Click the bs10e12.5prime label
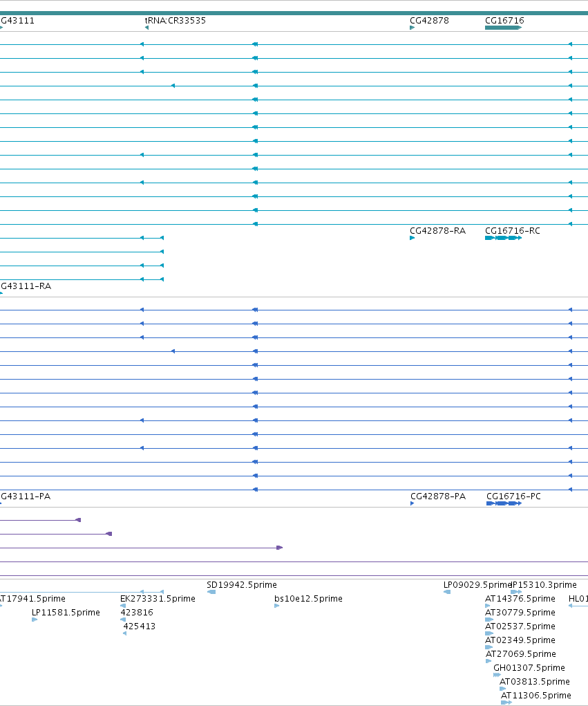588x706 pixels. tap(308, 599)
